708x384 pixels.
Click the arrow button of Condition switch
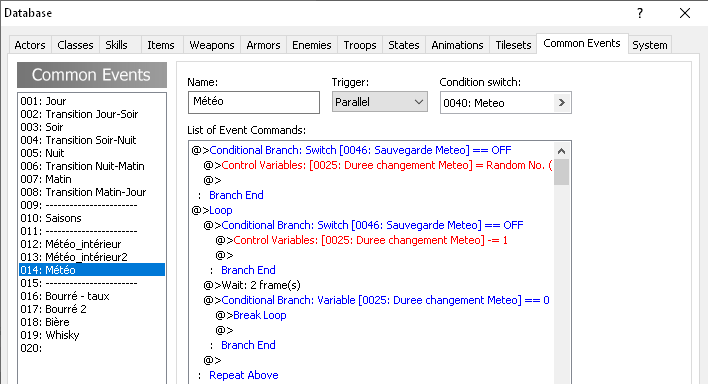pos(562,103)
